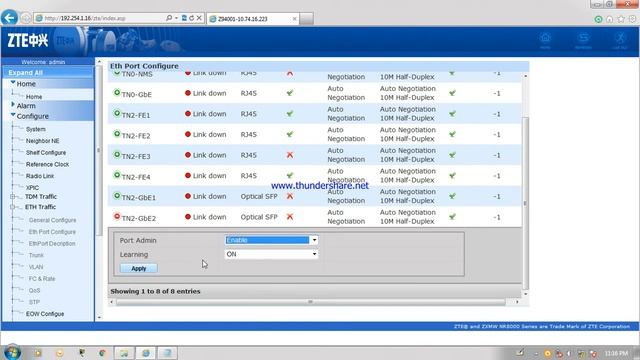640x360 pixels.
Task: Select the TN2-FE3 port radio button
Action: pyautogui.click(x=117, y=155)
